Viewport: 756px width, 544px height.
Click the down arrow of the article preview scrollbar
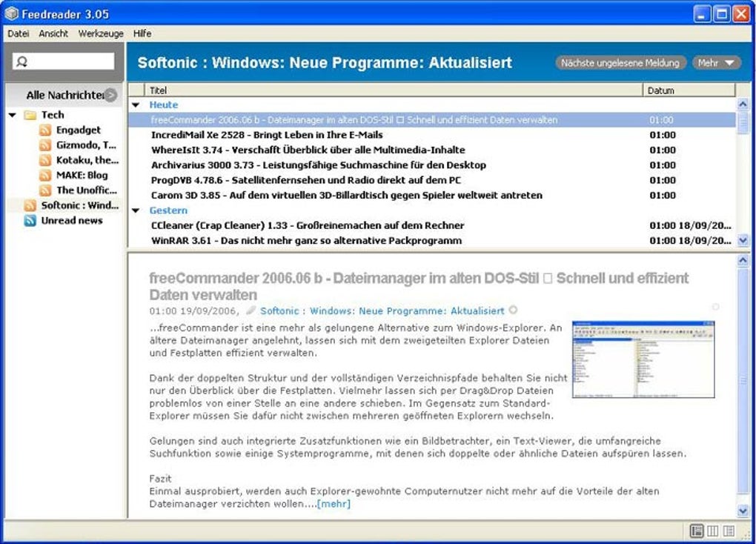tap(743, 510)
